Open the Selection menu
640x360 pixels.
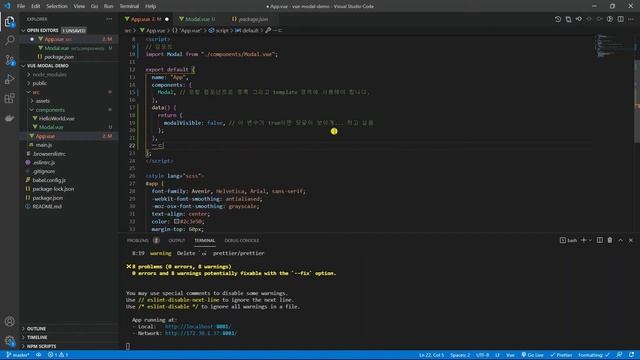57,6
